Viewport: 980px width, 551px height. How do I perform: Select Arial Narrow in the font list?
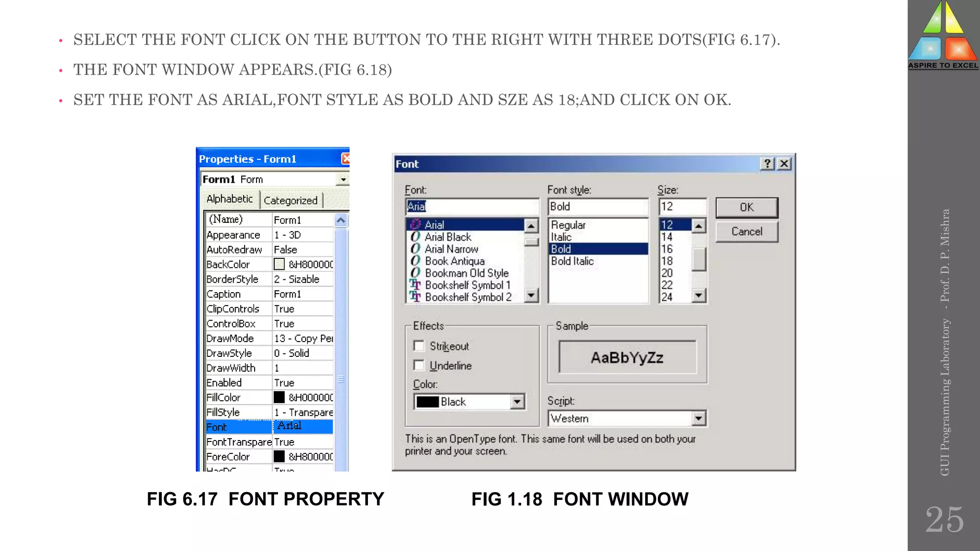[466, 249]
